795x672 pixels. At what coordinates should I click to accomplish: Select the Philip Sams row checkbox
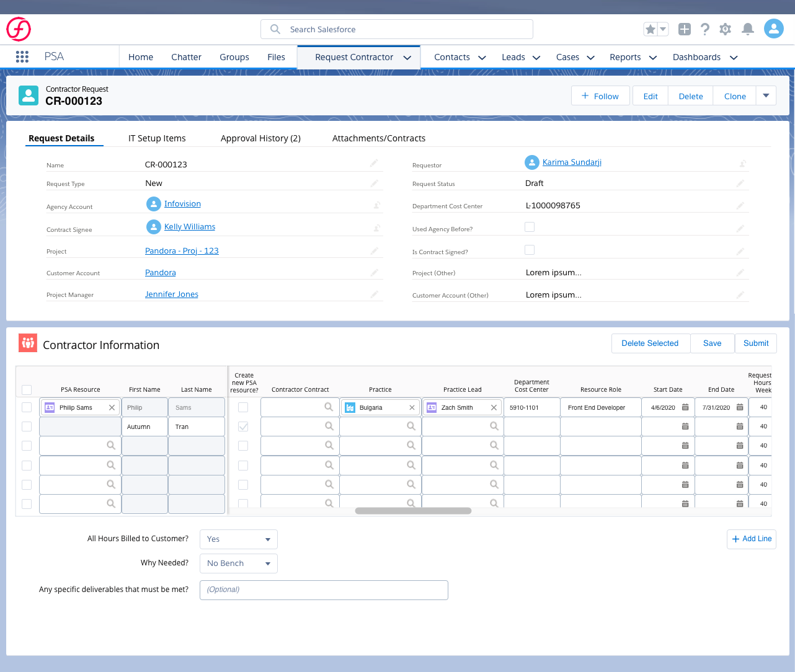point(27,407)
